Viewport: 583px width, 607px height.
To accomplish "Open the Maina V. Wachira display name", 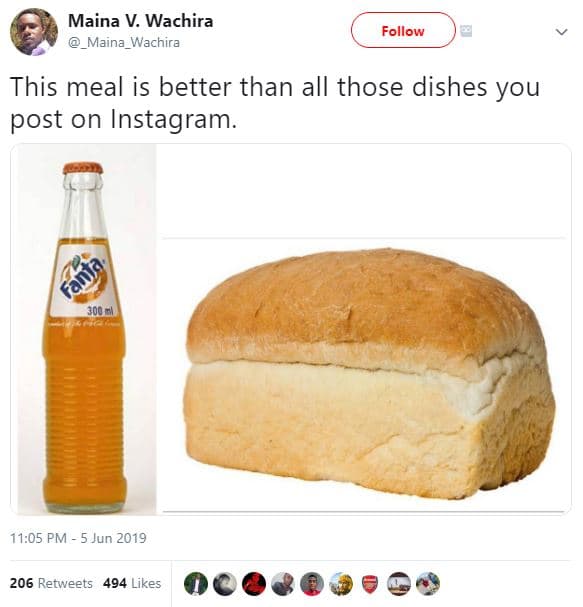I will pyautogui.click(x=141, y=21).
